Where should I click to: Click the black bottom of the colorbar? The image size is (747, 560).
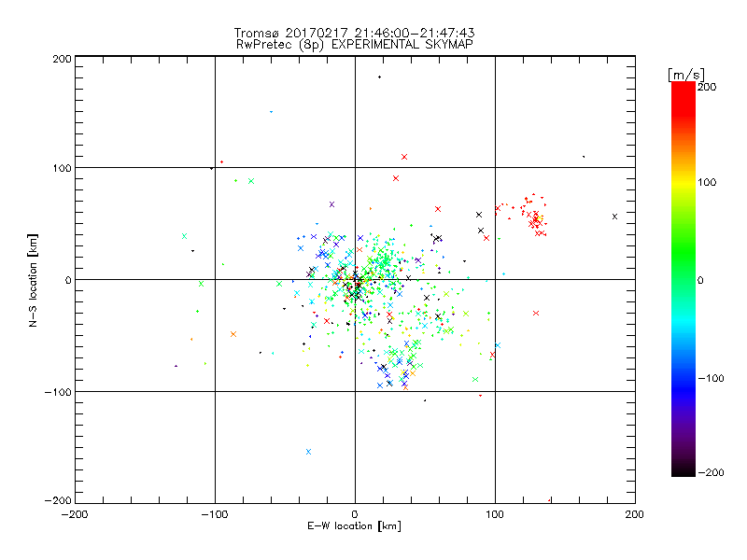pyautogui.click(x=684, y=469)
